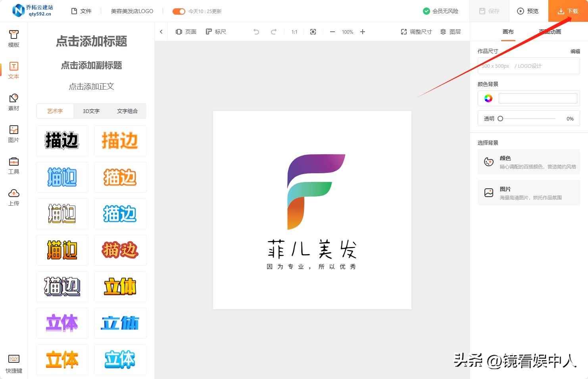Select the 工具 tools sidebar icon
Viewport: 588px width, 379px height.
[x=13, y=165]
